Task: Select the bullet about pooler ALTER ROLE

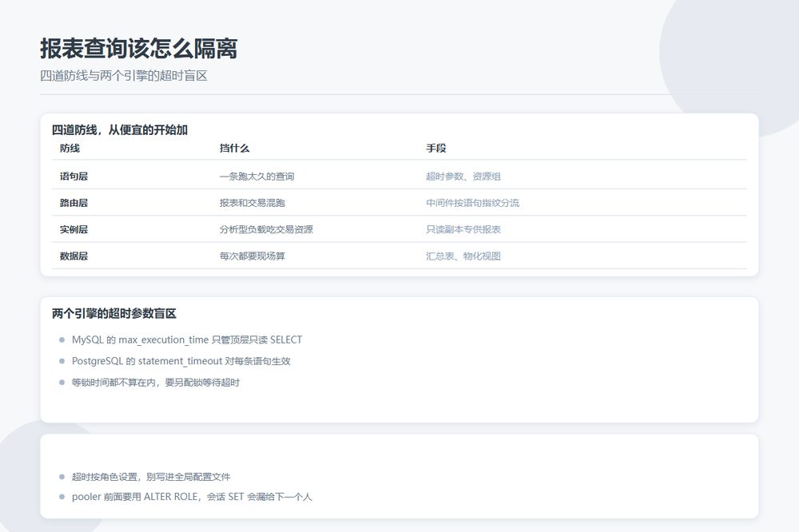Action: click(x=192, y=497)
